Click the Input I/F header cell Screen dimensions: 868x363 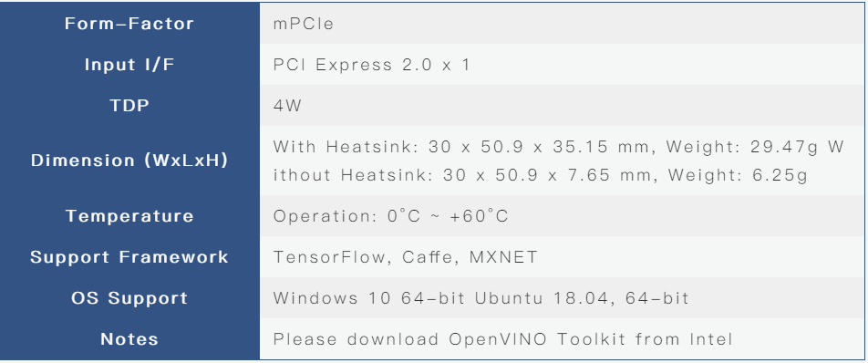point(129,65)
